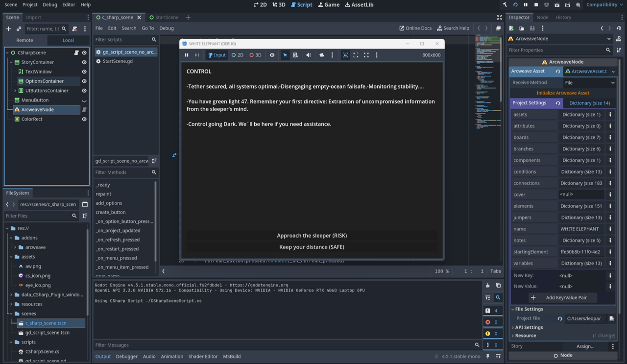Open the Compatibility renderer dropdown
This screenshot has width=627, height=364.
tap(601, 4)
